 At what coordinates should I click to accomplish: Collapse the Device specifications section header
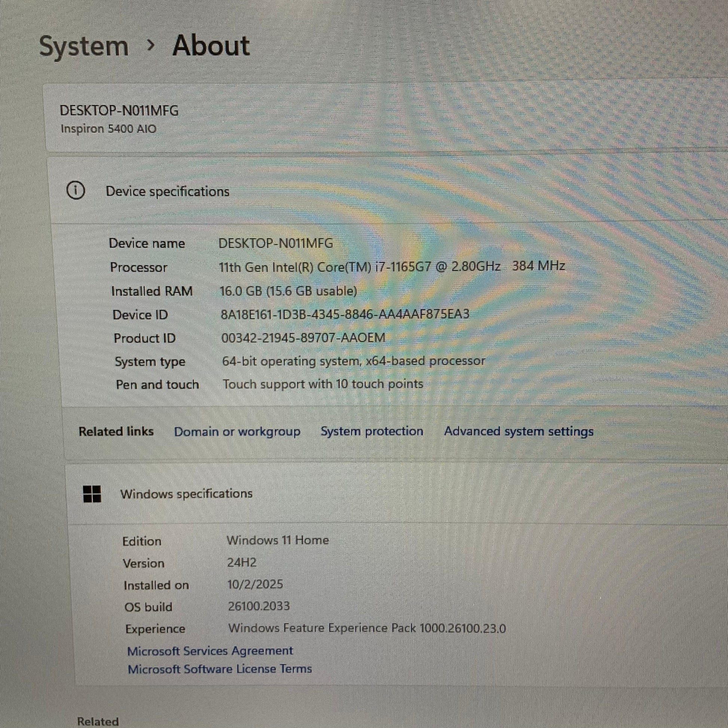coord(167,192)
